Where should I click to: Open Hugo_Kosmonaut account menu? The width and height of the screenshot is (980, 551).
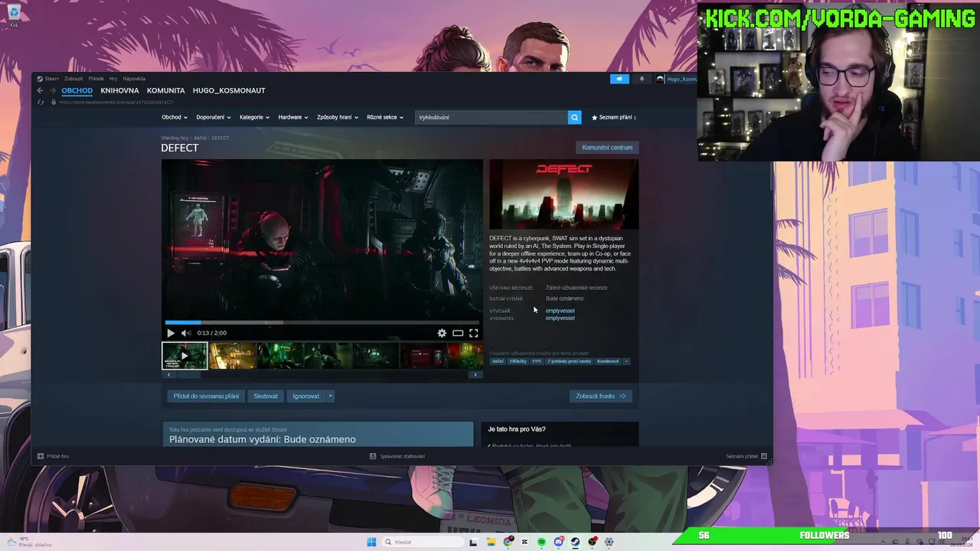[677, 79]
